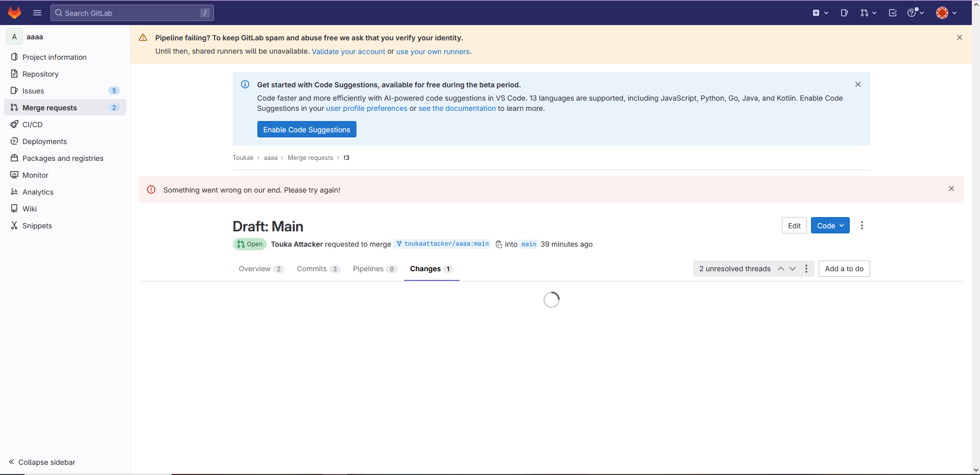Close the Code Suggestions info banner
Screen dimensions: 980x475
[857, 84]
